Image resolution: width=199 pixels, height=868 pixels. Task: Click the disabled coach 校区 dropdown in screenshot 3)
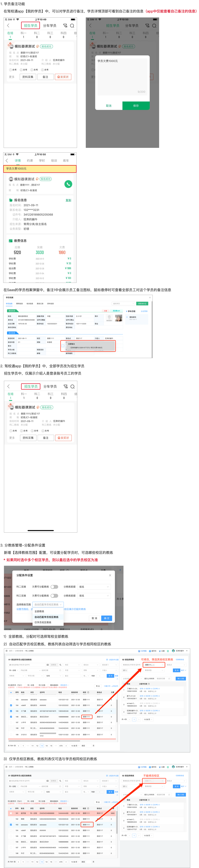coord(154,781)
